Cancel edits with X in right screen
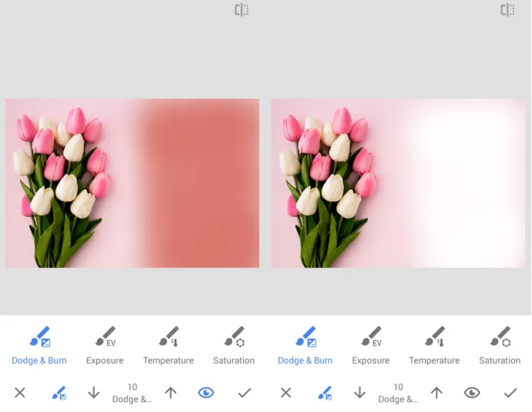 pos(286,393)
